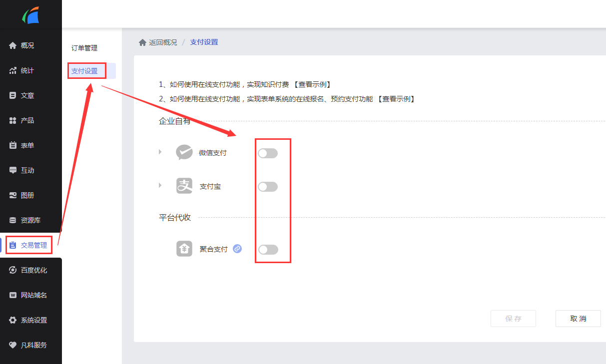
Task: Click the gear icon beside 系统设置
Action: [x=13, y=320]
